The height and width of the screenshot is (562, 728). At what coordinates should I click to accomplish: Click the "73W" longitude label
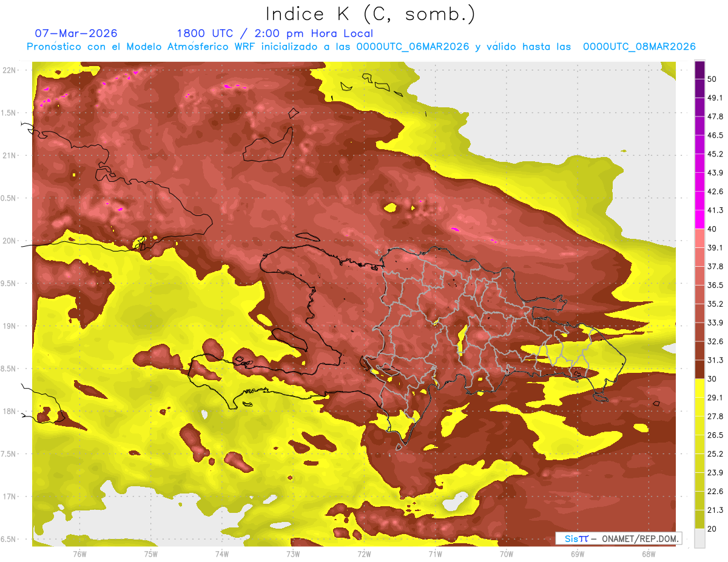[293, 554]
